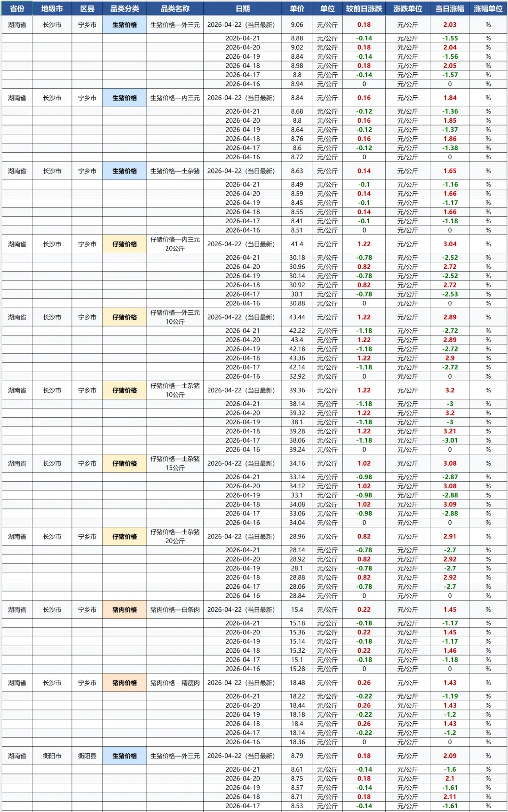Click the 衡阳市 city cell
The height and width of the screenshot is (812, 508).
pyautogui.click(x=52, y=756)
